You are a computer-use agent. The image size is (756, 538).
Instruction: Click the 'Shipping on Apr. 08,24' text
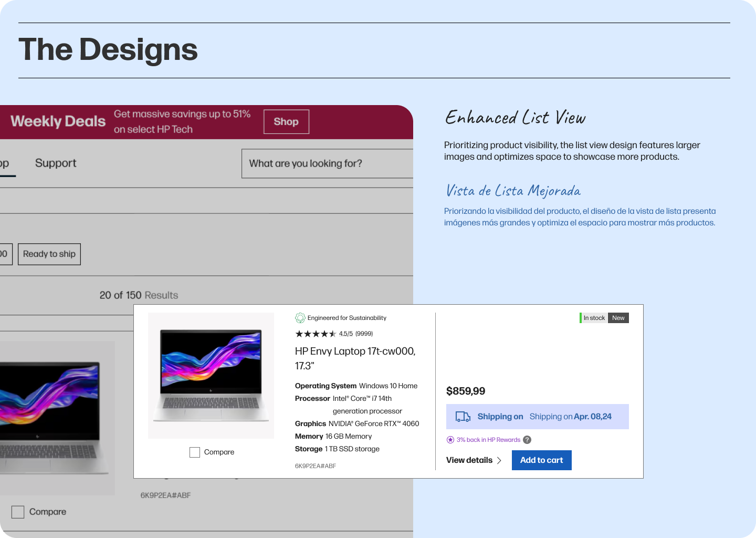pyautogui.click(x=571, y=417)
